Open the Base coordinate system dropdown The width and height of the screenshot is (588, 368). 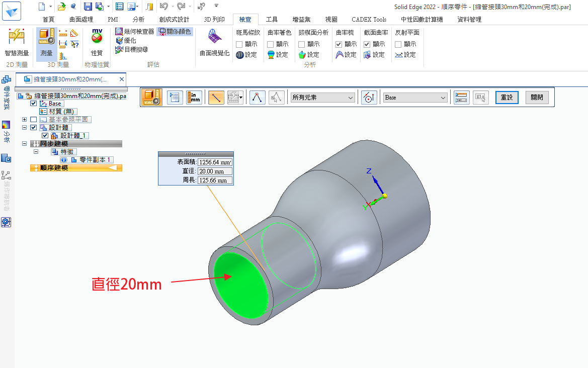pos(415,98)
